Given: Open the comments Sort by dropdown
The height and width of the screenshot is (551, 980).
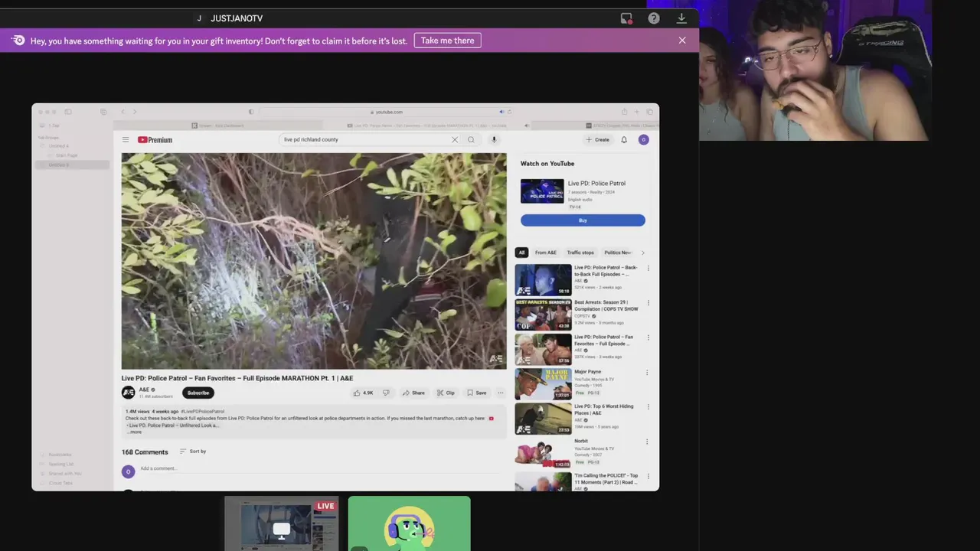Looking at the screenshot, I should [x=193, y=452].
